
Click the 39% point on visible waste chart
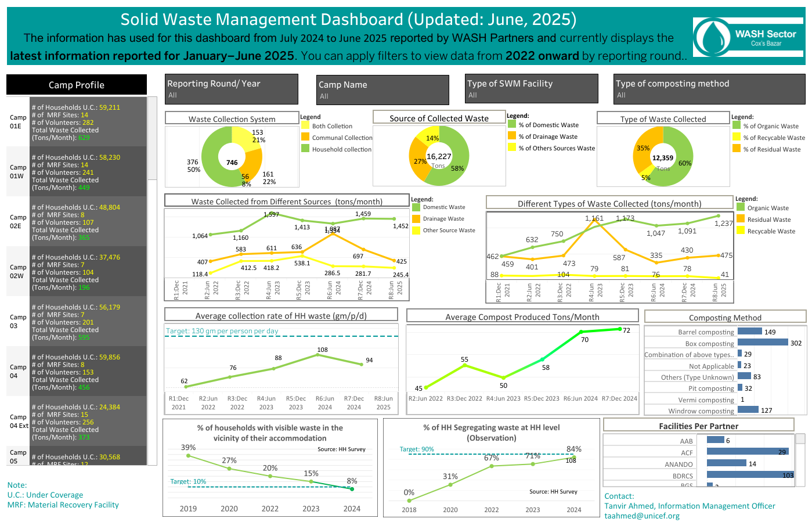point(188,456)
